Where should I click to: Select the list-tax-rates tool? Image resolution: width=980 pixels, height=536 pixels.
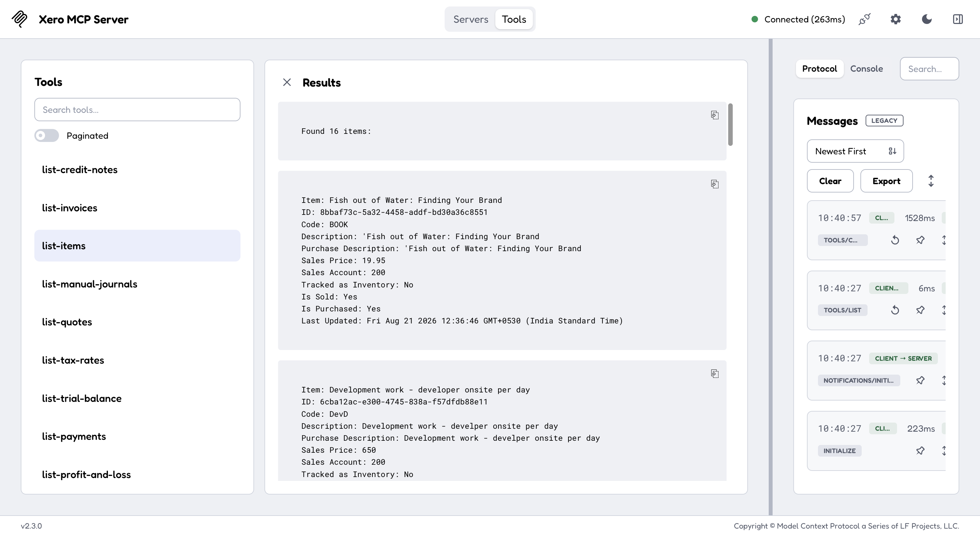pyautogui.click(x=137, y=360)
